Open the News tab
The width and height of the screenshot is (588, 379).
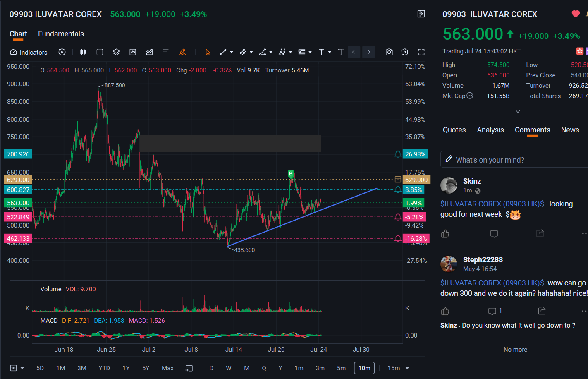click(570, 130)
